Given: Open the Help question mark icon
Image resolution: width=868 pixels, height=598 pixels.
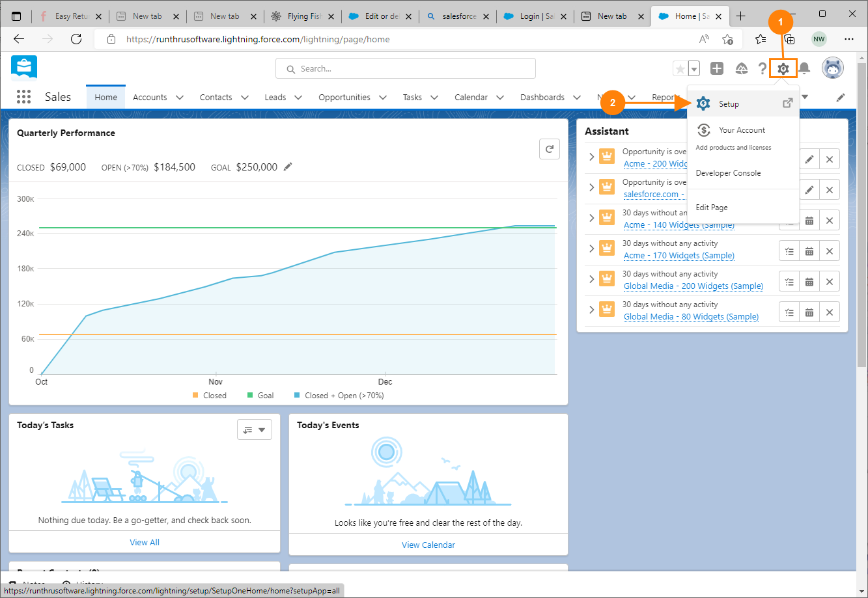Looking at the screenshot, I should pos(762,68).
